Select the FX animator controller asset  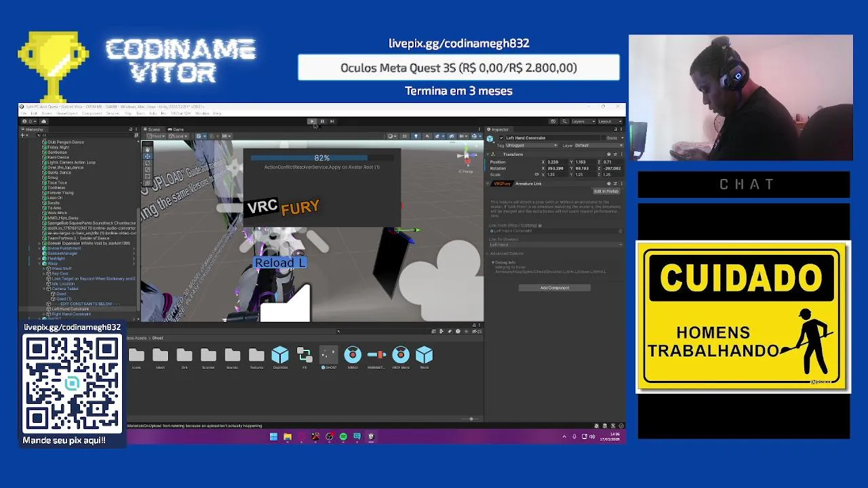click(x=304, y=355)
